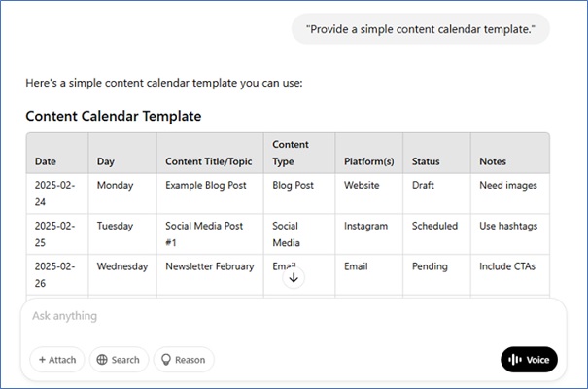Click the user prompt message bubble
The image size is (588, 389).
[420, 29]
